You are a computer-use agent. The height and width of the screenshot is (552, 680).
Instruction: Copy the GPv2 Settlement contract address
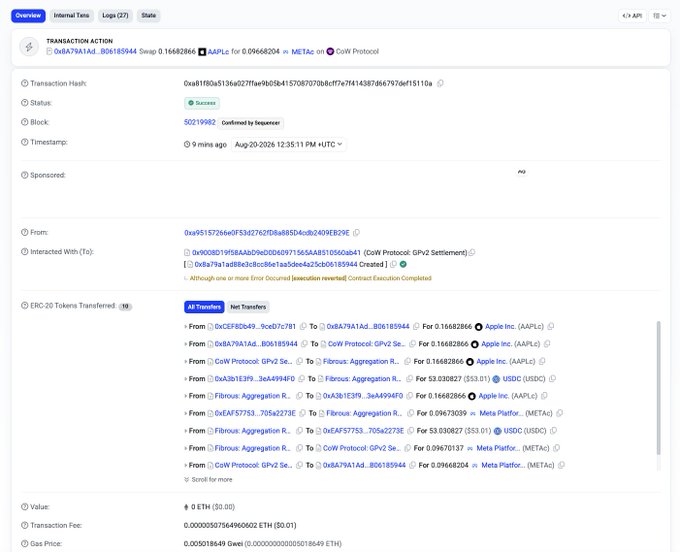[x=472, y=252]
